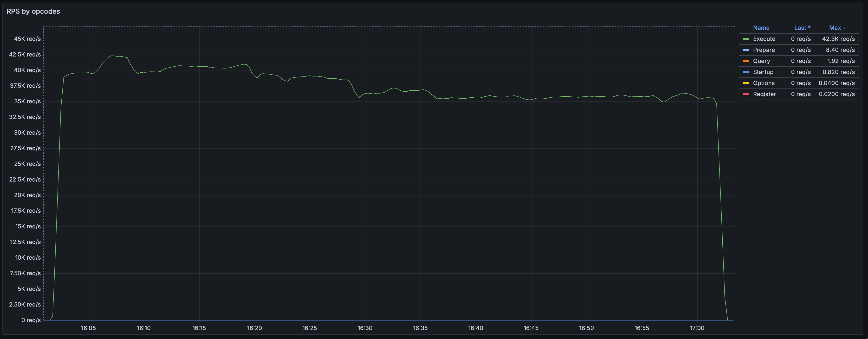Click the red Register series color swatch
Image resolution: width=868 pixels, height=339 pixels.
pos(746,94)
